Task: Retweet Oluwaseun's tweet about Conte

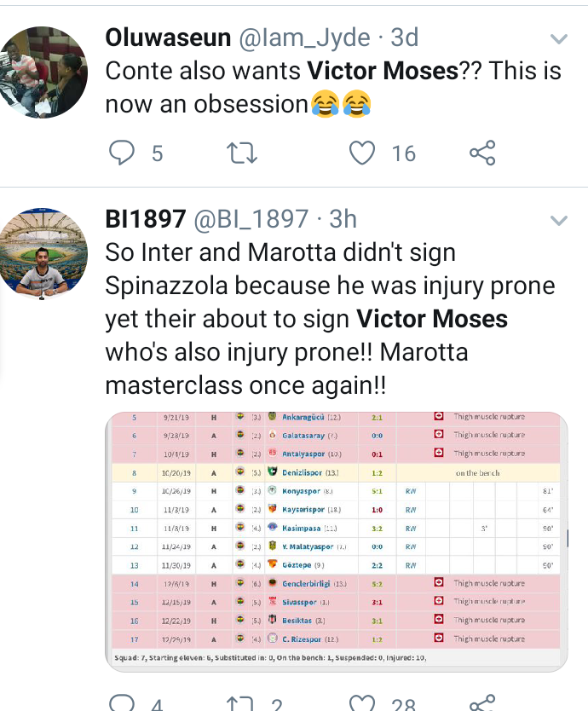Action: [242, 153]
